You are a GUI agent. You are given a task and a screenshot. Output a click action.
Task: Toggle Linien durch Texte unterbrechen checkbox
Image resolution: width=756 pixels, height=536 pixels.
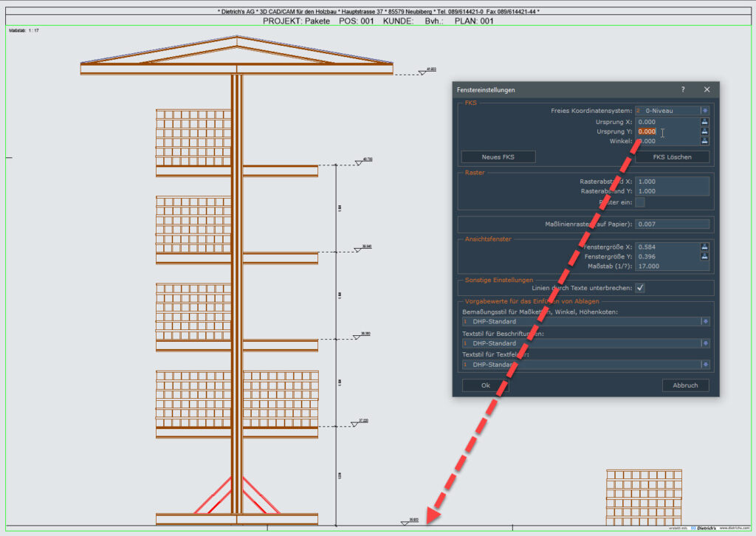coord(640,288)
